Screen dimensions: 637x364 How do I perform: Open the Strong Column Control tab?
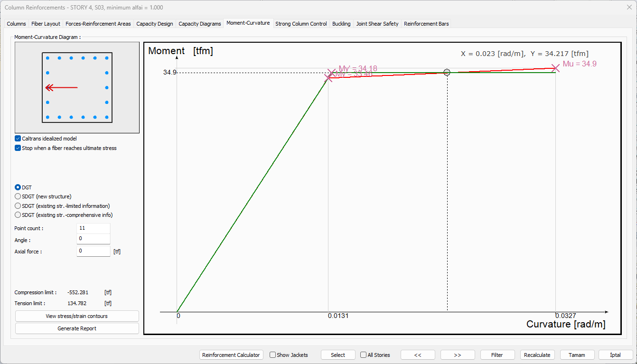pos(301,24)
